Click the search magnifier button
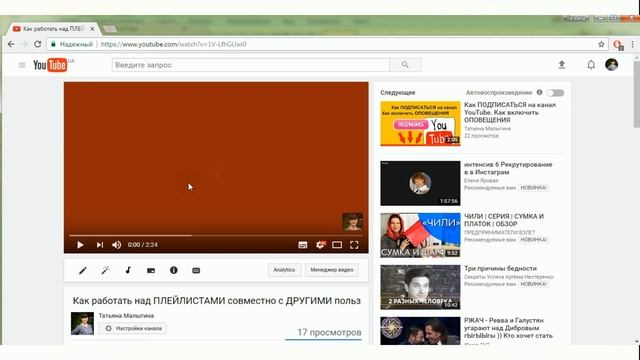Viewport: 640px width, 360px height. [x=405, y=65]
